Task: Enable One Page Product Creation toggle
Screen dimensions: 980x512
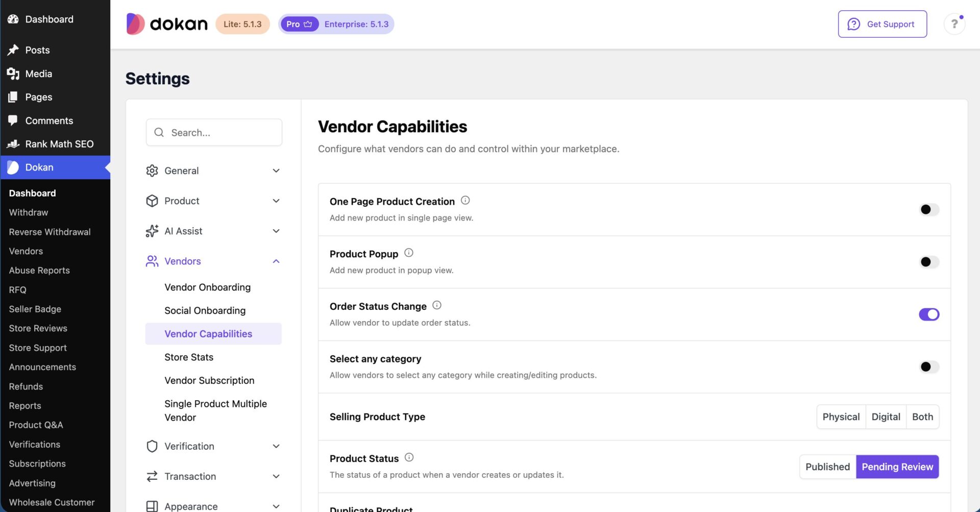Action: (929, 209)
